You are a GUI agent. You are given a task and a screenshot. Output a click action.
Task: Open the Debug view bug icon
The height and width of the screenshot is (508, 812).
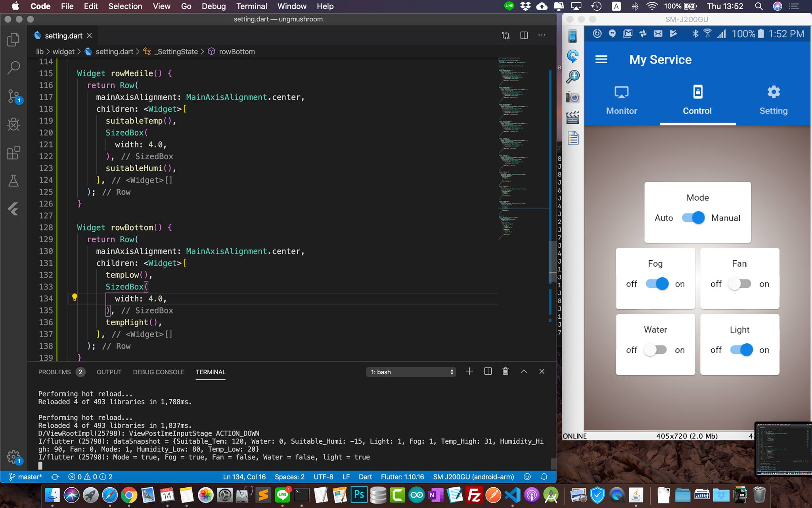pos(13,124)
